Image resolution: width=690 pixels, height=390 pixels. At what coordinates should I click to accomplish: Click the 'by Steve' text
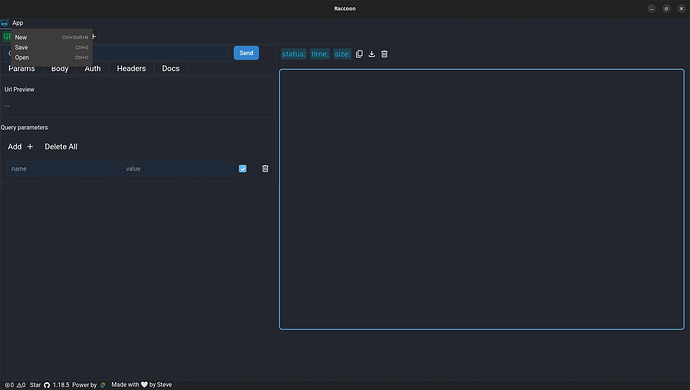161,385
